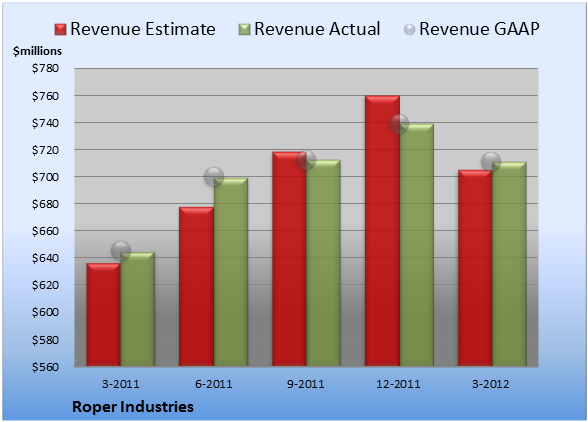This screenshot has height=422, width=588.
Task: Select the green actual bar for 3-2012
Action: click(x=509, y=264)
